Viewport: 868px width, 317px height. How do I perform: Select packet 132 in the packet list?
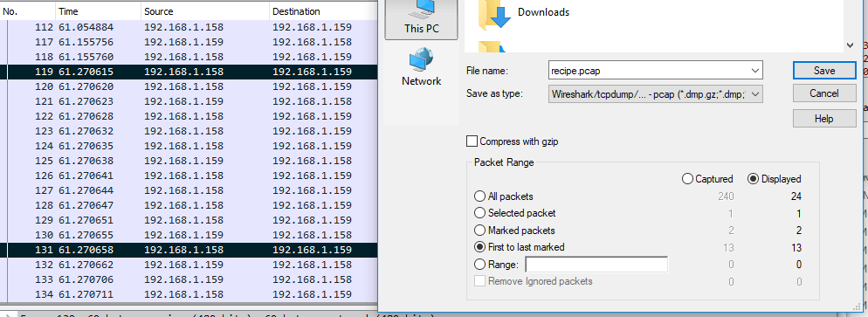[189, 265]
